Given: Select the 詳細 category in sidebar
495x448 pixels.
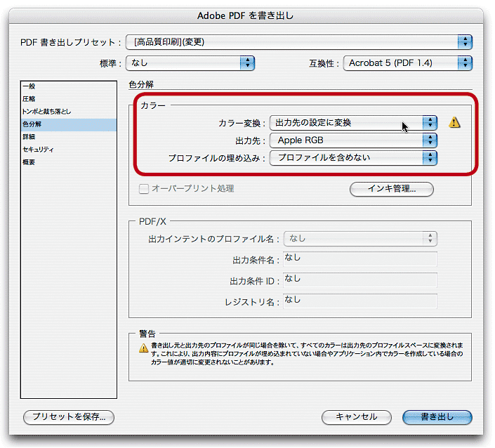Looking at the screenshot, I should coord(69,137).
